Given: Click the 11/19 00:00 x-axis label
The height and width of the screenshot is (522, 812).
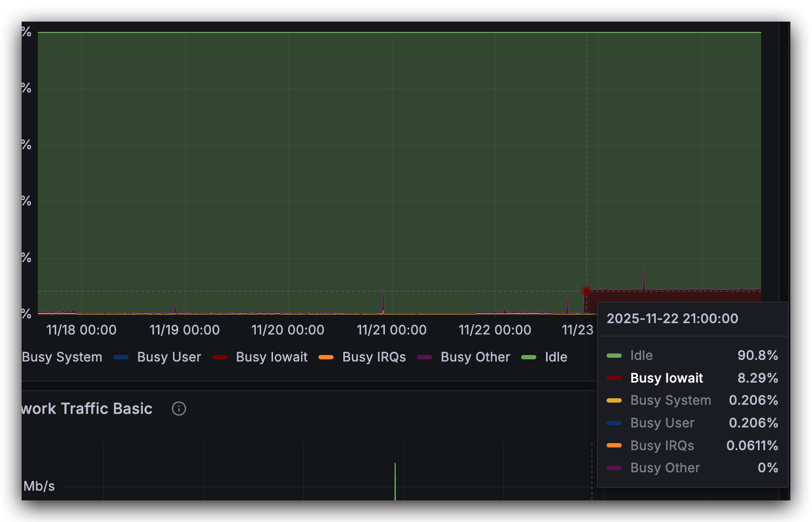Looking at the screenshot, I should [x=184, y=330].
